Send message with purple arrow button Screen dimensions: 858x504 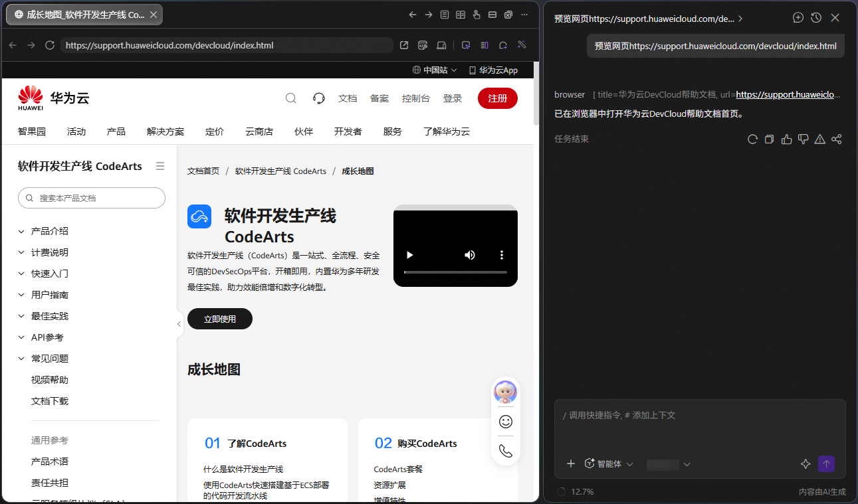pos(827,463)
